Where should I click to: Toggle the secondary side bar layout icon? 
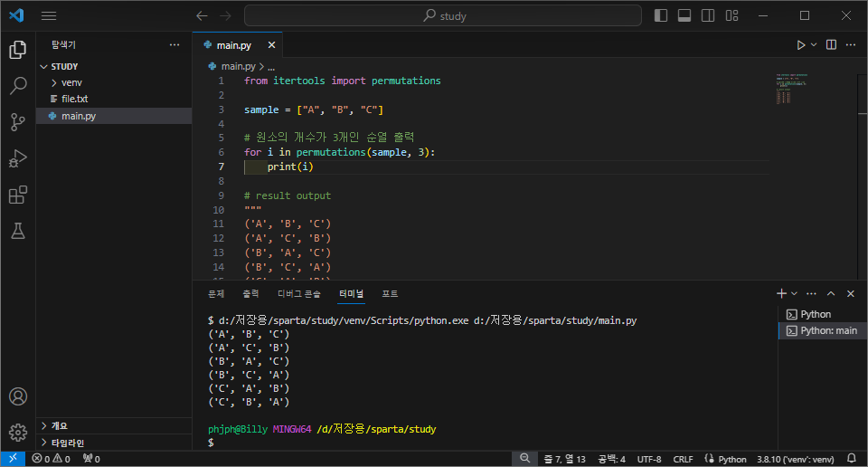[x=708, y=15]
